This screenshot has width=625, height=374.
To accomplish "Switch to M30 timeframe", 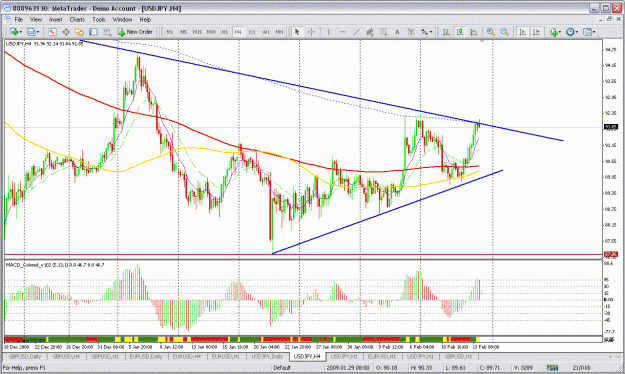I will point(211,32).
